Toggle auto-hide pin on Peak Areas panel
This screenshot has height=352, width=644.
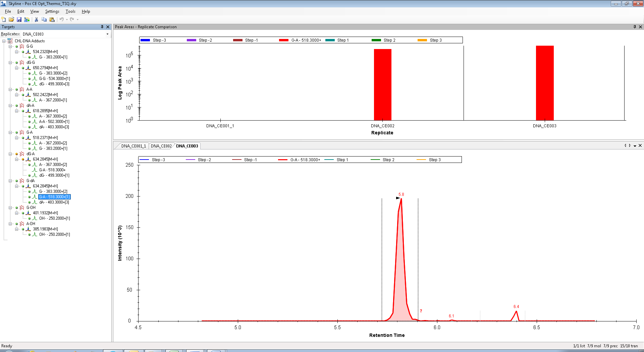click(x=635, y=27)
